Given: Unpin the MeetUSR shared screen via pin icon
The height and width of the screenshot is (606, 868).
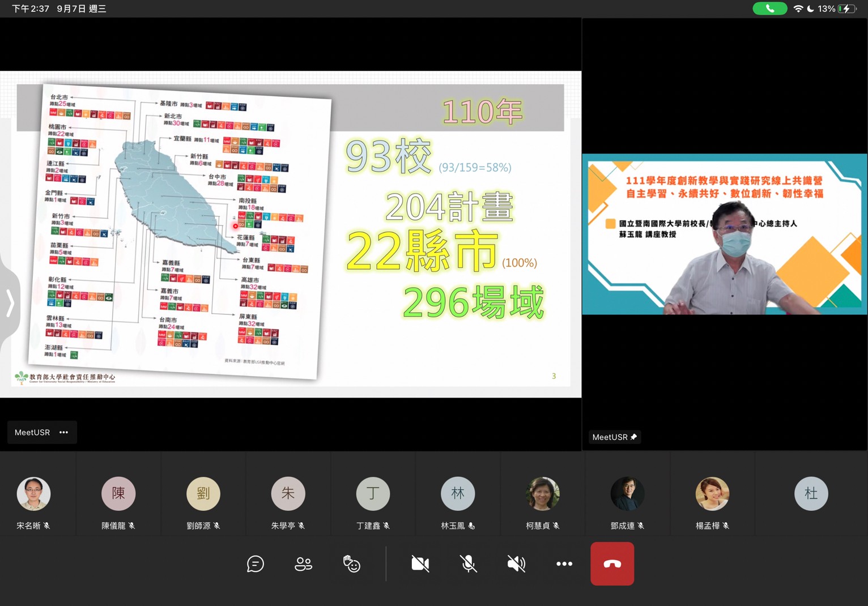Looking at the screenshot, I should click(x=635, y=437).
